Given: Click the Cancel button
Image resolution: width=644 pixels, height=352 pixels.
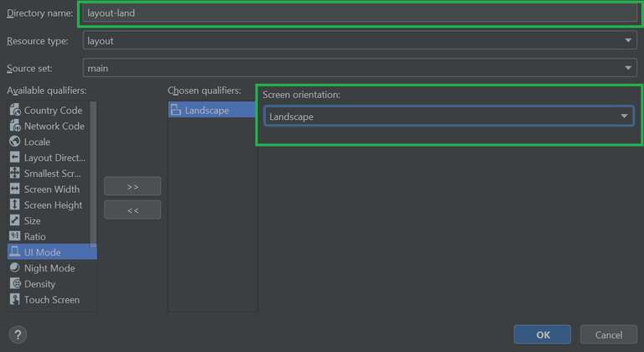Looking at the screenshot, I should [x=609, y=334].
